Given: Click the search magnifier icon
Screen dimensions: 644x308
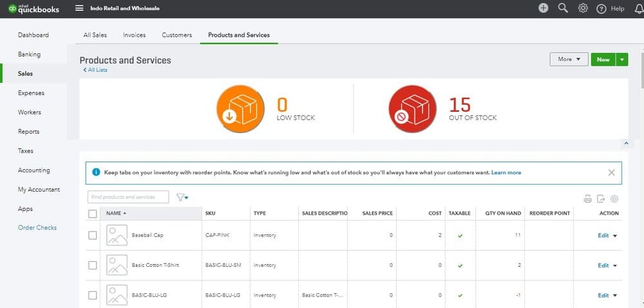Looking at the screenshot, I should tap(563, 8).
